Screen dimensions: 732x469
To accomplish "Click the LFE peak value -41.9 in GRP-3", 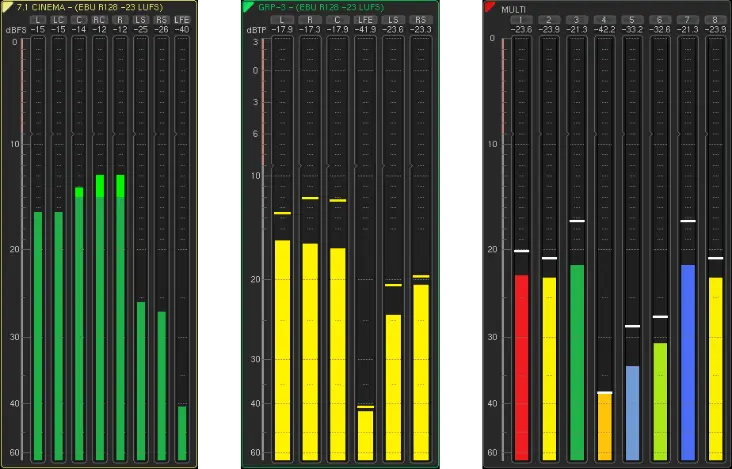I will pyautogui.click(x=366, y=30).
